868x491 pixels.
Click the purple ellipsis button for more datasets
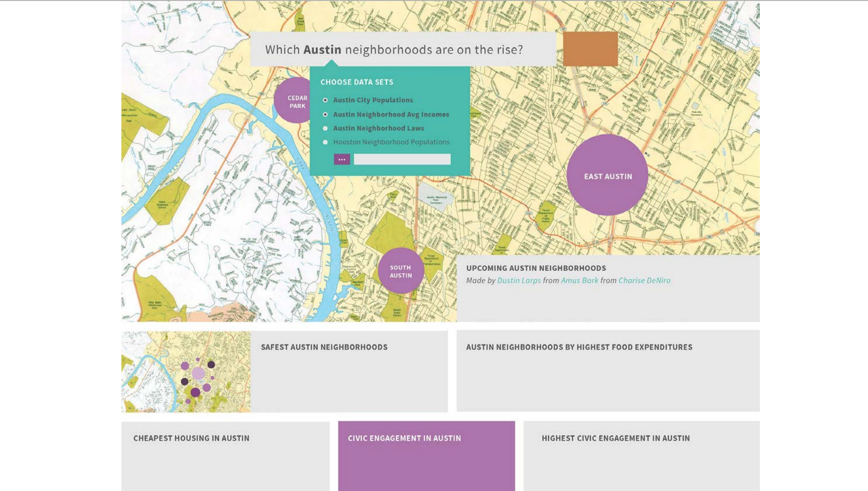[342, 159]
